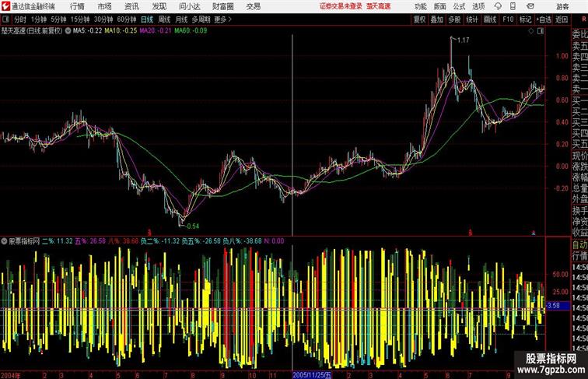Open the 问小达 menu

(x=189, y=6)
